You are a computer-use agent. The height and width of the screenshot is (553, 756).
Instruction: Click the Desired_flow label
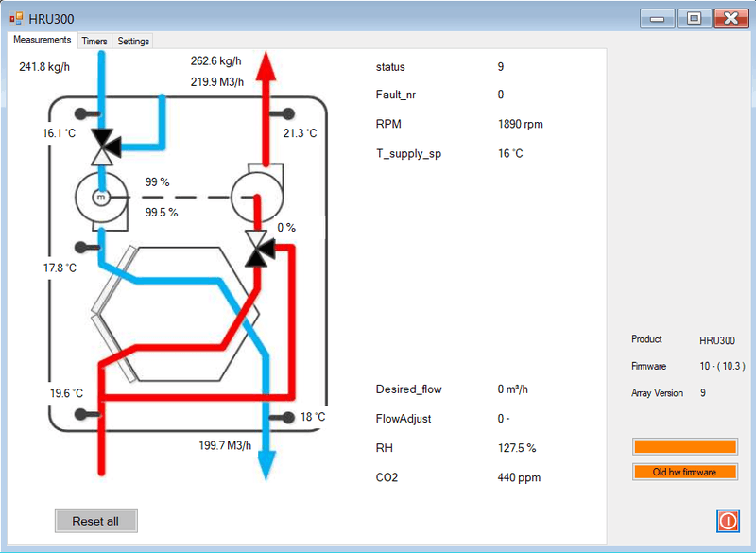409,389
